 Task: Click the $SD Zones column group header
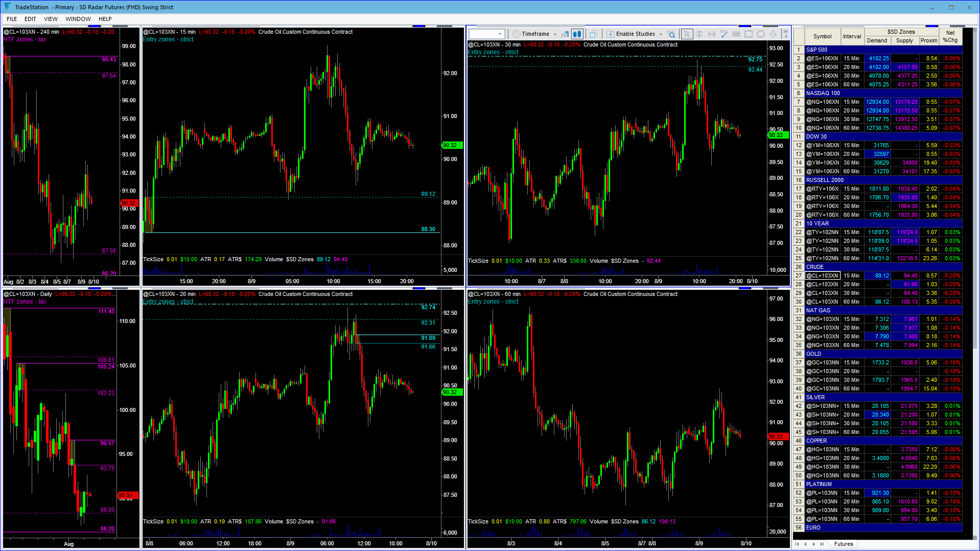901,32
